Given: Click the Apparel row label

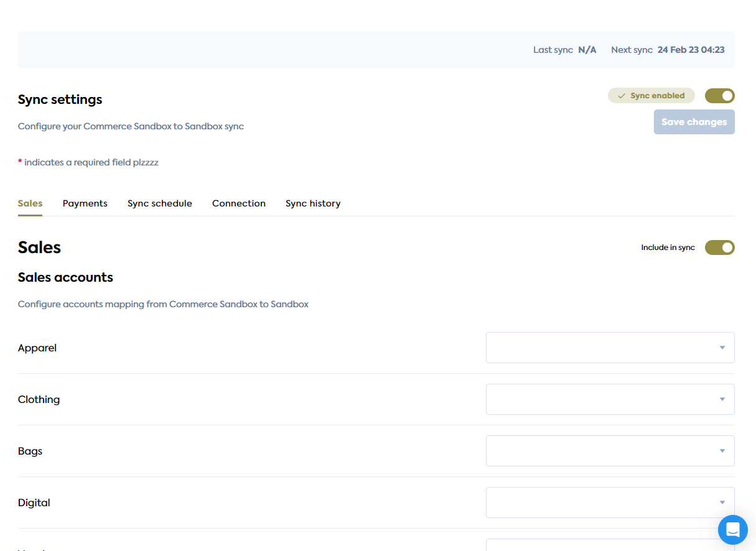Looking at the screenshot, I should click(37, 348).
